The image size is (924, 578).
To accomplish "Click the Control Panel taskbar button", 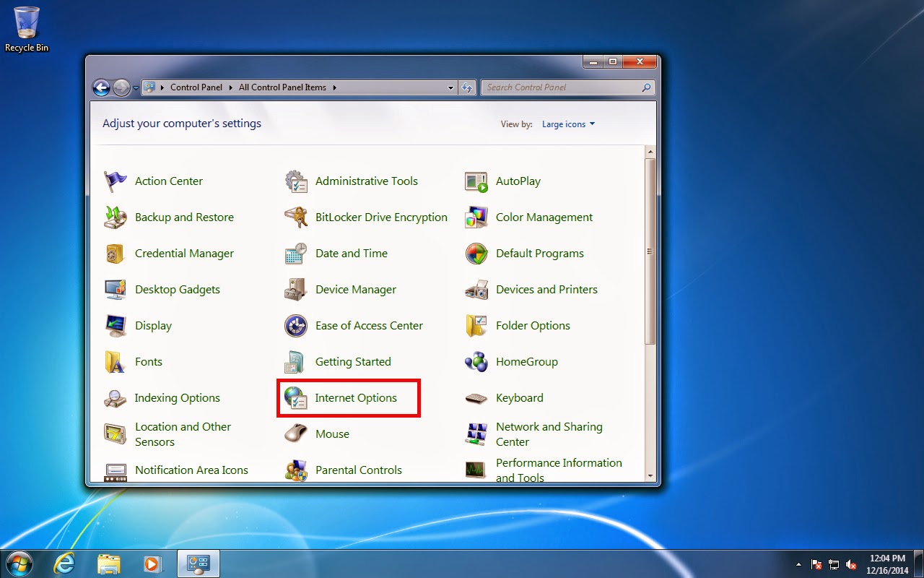I will point(198,564).
